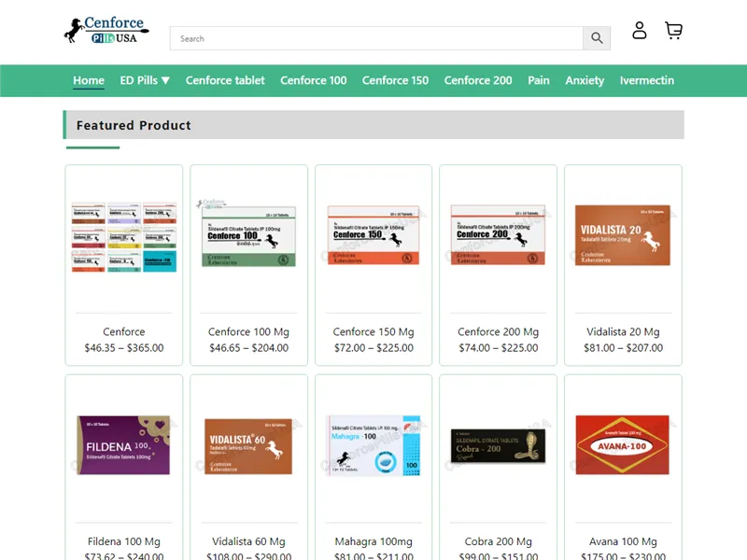This screenshot has height=560, width=747.
Task: Open the Vidalista 20 Mg title link
Action: [x=623, y=332]
